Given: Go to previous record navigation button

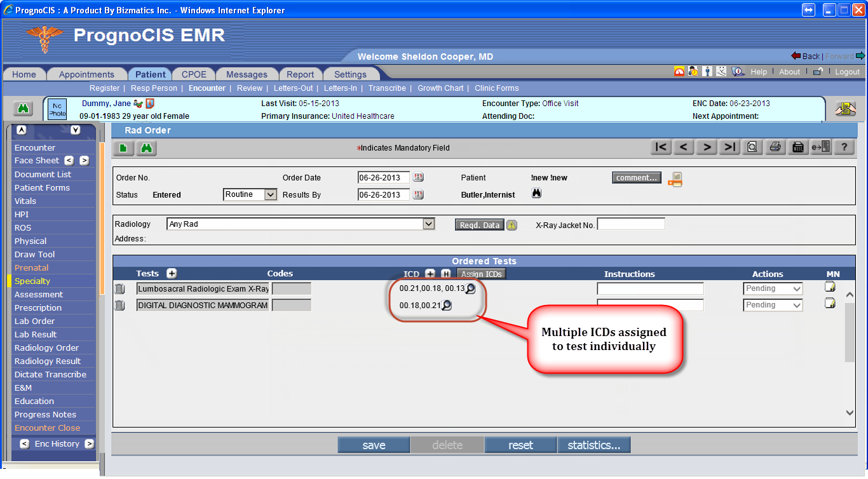Looking at the screenshot, I should pyautogui.click(x=684, y=147).
